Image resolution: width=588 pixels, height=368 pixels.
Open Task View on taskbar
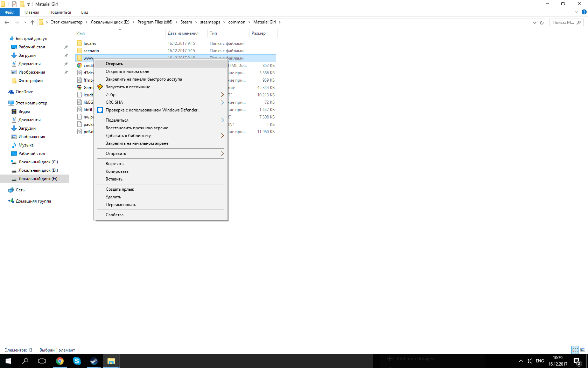click(x=42, y=361)
